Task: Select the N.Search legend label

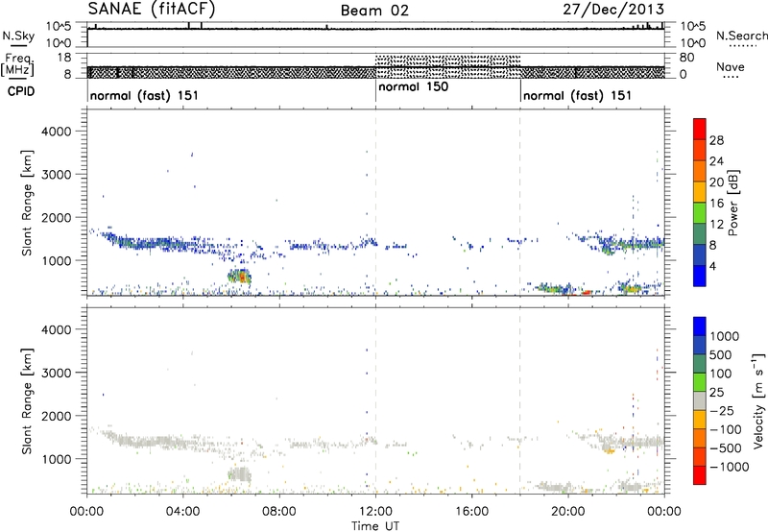Action: [x=742, y=36]
